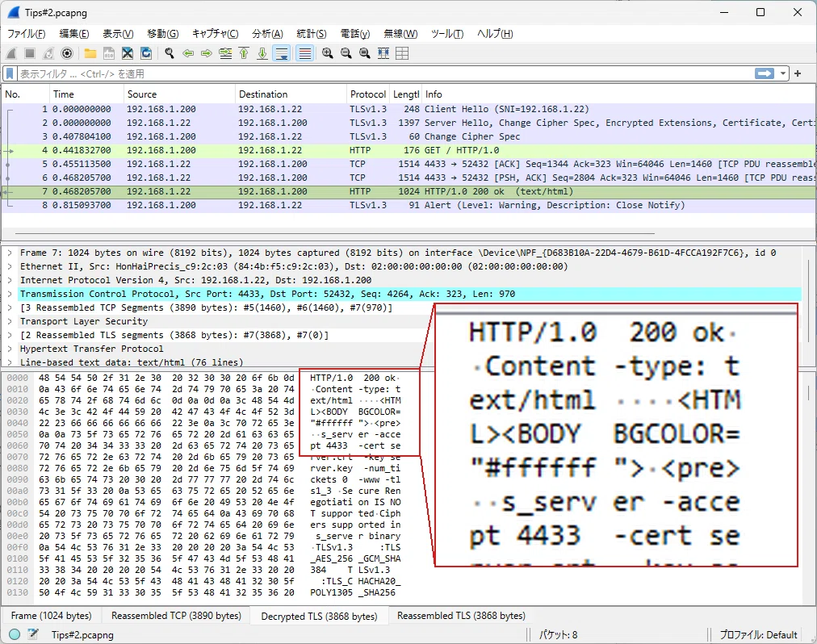Save this capture file icon
817x644 pixels.
pos(109,53)
